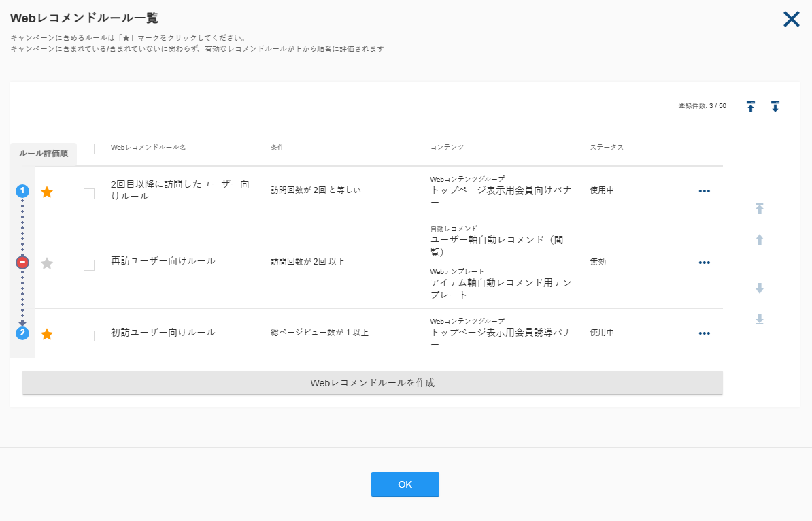Click the blue OK button

405,484
